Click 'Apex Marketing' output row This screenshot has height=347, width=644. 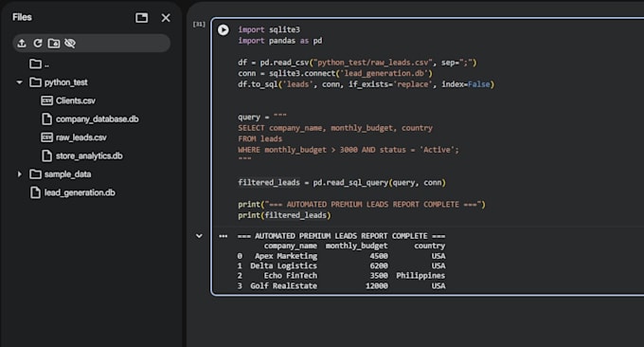click(x=341, y=256)
